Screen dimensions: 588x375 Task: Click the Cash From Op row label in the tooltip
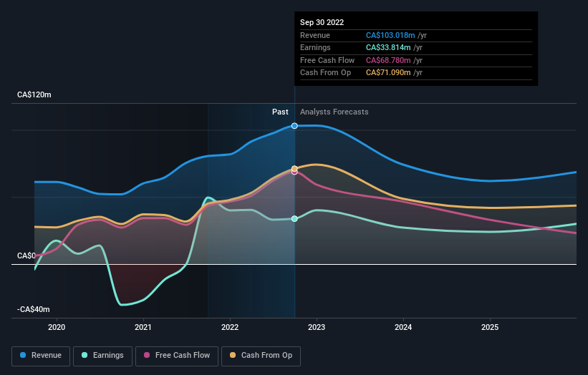click(x=325, y=73)
